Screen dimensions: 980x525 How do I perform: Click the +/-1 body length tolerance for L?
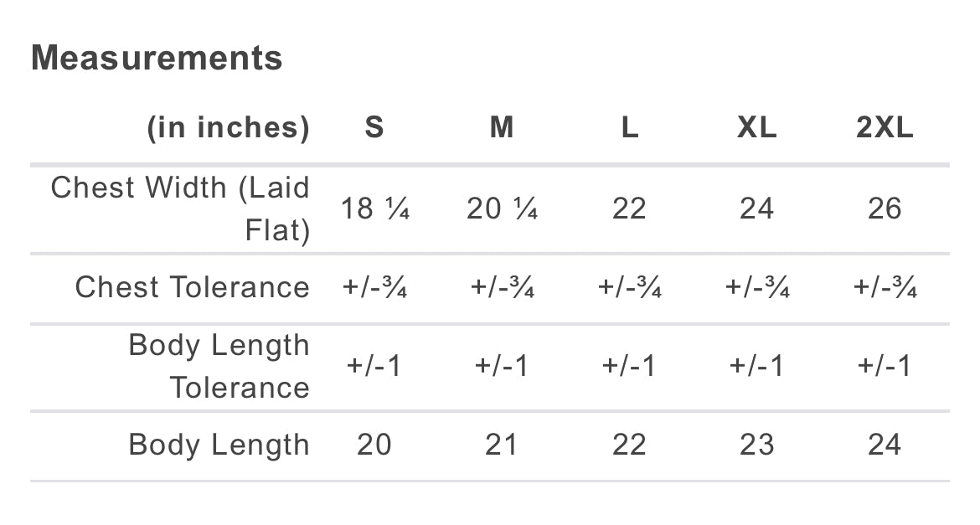[629, 367]
